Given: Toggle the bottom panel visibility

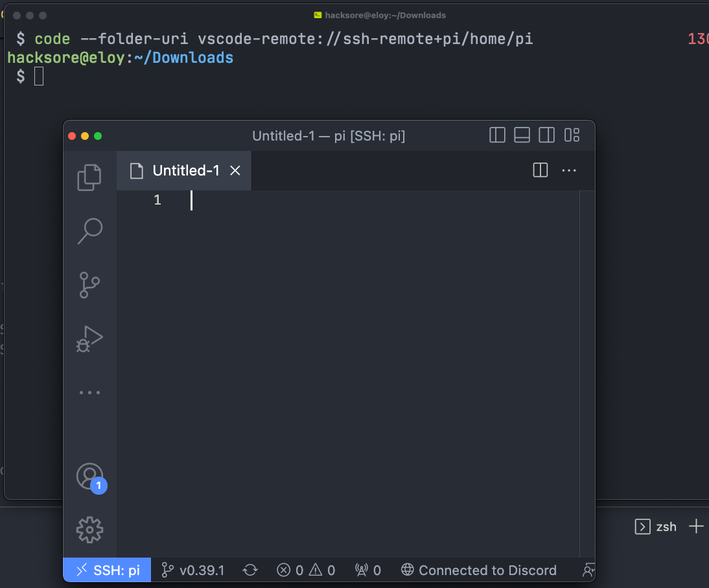Looking at the screenshot, I should [522, 135].
